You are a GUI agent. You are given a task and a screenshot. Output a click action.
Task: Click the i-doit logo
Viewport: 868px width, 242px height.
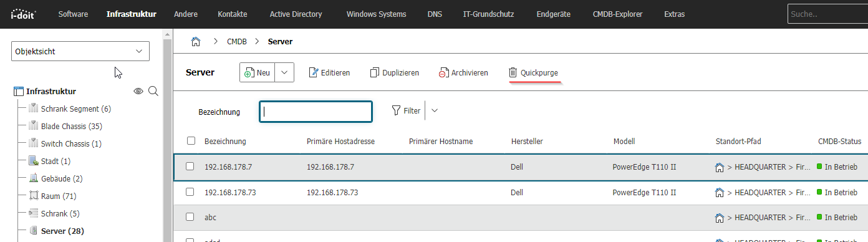[x=24, y=14]
